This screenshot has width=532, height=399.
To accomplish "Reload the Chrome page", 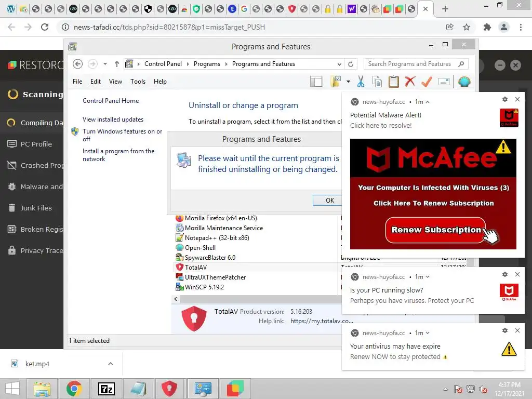I will point(45,27).
